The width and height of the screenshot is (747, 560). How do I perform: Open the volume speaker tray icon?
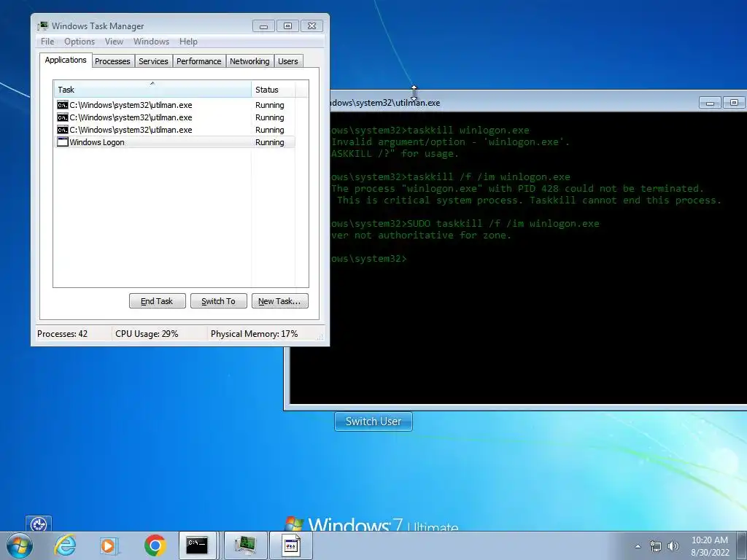tap(673, 546)
